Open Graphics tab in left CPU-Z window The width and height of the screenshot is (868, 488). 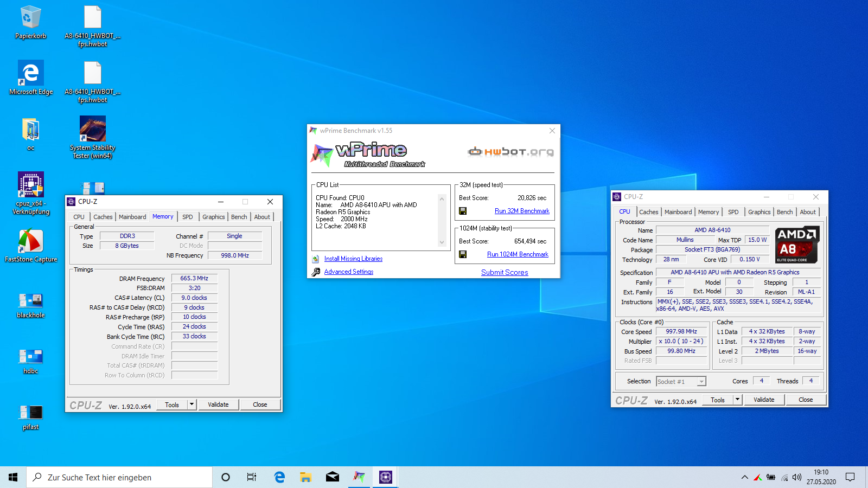point(213,217)
